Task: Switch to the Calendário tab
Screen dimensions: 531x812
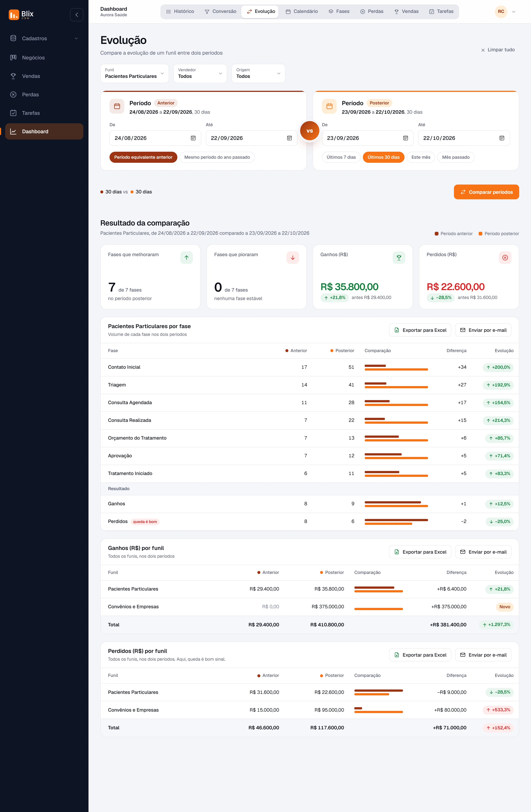Action: tap(302, 12)
